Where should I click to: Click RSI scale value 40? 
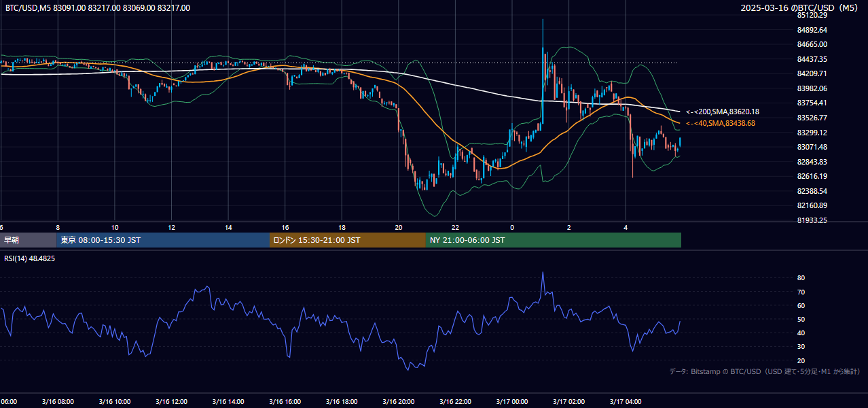click(x=801, y=333)
